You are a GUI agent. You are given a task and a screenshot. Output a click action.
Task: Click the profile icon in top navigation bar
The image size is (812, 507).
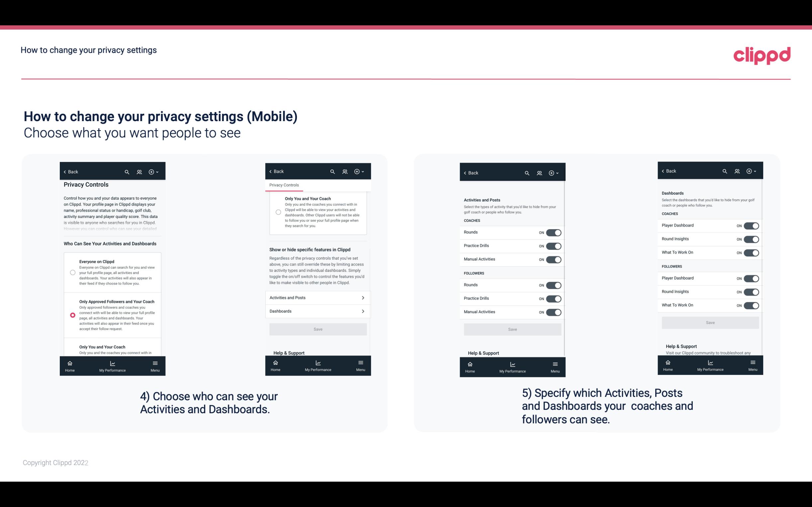pyautogui.click(x=140, y=172)
